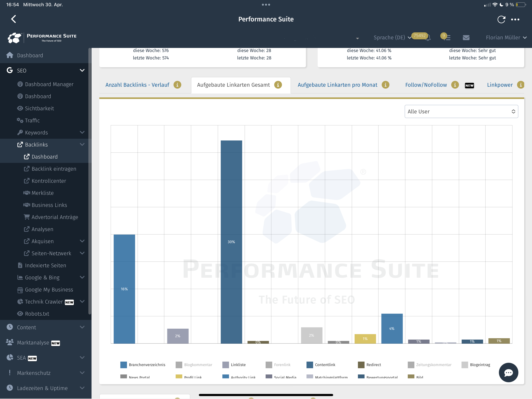The width and height of the screenshot is (532, 399).
Task: Expand Content section
Action: 82,327
